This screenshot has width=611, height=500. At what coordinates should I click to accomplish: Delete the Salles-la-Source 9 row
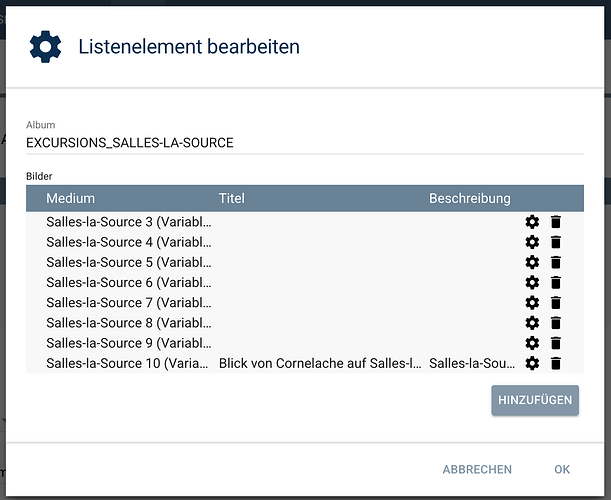pos(556,343)
